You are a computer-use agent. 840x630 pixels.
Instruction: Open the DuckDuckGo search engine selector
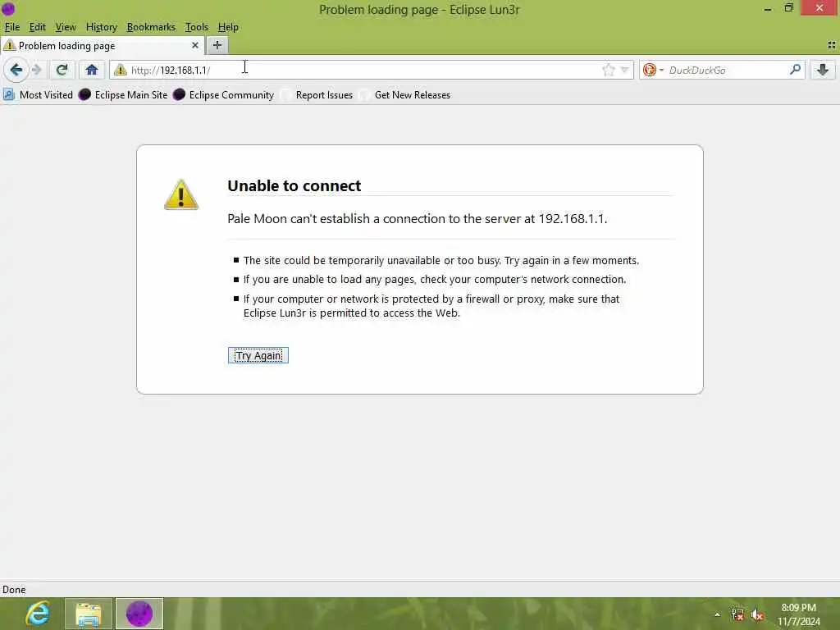(x=653, y=70)
